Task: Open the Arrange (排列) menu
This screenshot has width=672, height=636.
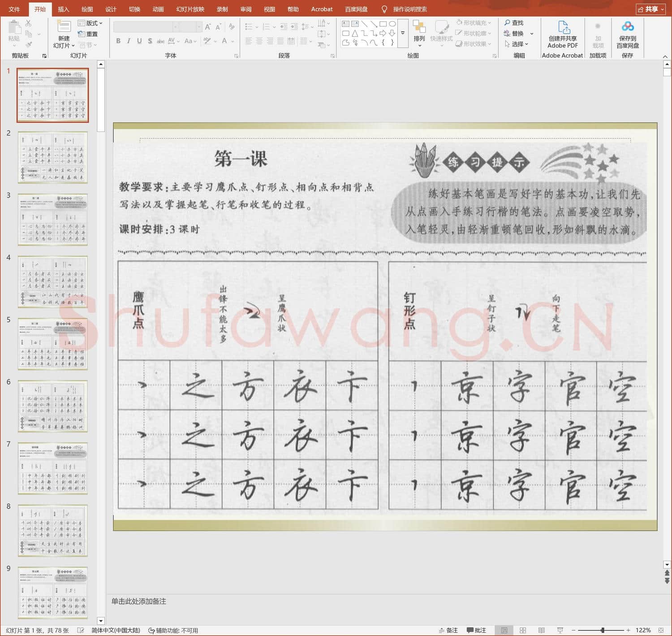Action: 419,33
